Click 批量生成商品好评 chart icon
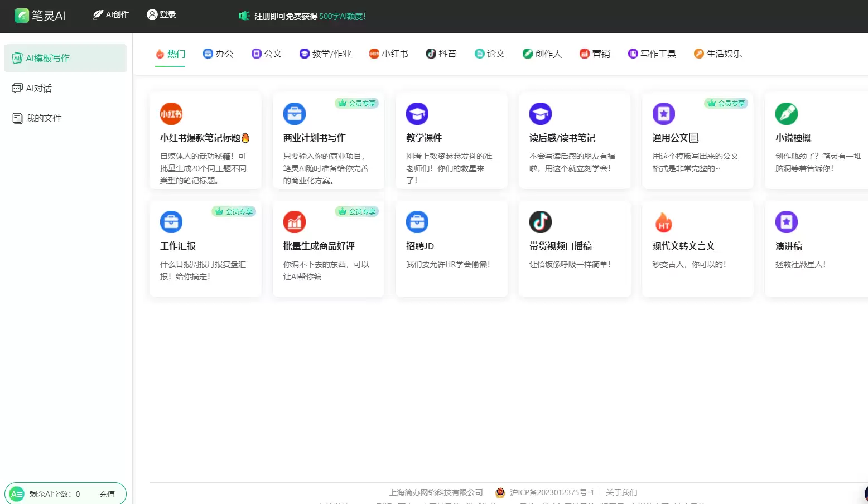The image size is (868, 504). coord(295,222)
